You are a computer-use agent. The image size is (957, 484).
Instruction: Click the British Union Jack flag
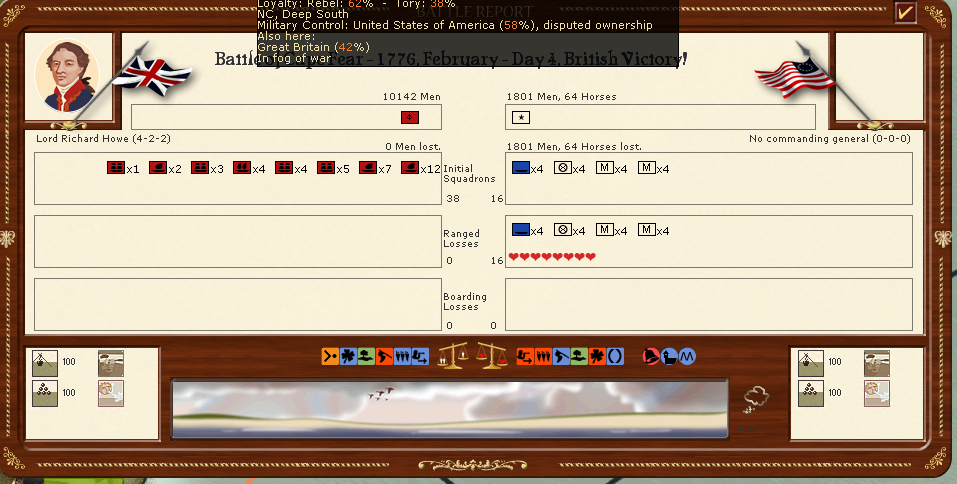point(152,73)
